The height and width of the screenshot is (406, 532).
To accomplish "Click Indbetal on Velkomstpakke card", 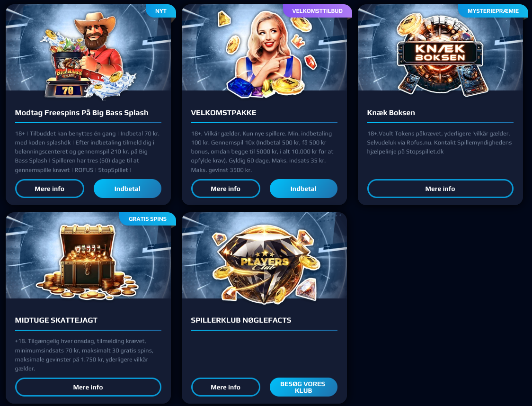I will pyautogui.click(x=303, y=189).
